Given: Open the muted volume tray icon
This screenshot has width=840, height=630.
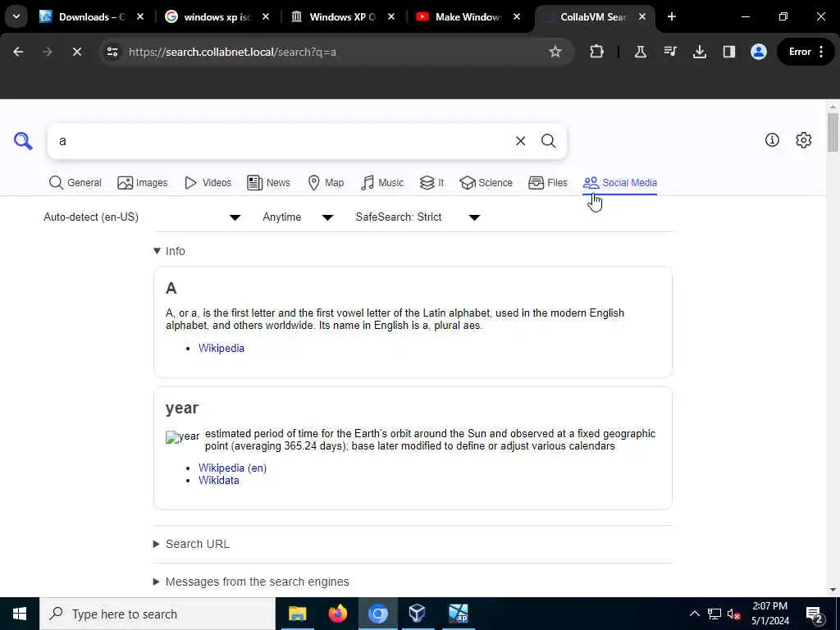Looking at the screenshot, I should (x=734, y=614).
